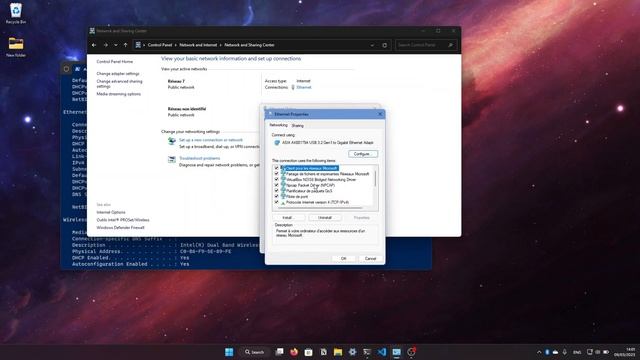Click the Bluetooth tray icon
This screenshot has height=360, width=640.
[547, 352]
